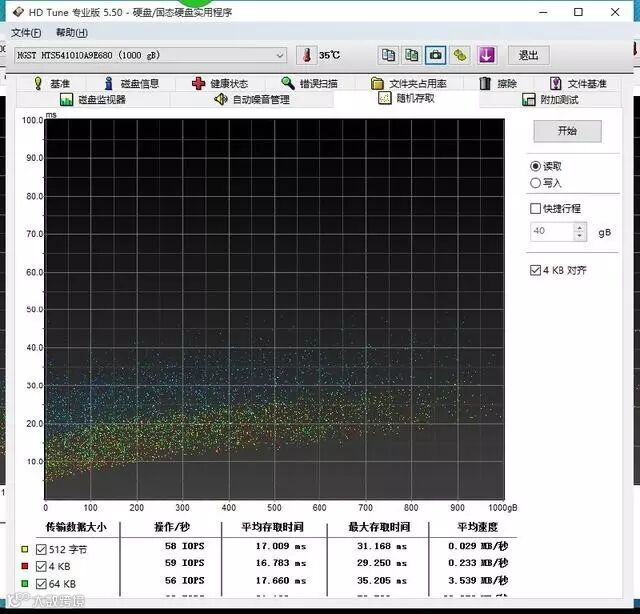640x614 pixels.
Task: Select the 随机存取 tab
Action: [x=407, y=98]
